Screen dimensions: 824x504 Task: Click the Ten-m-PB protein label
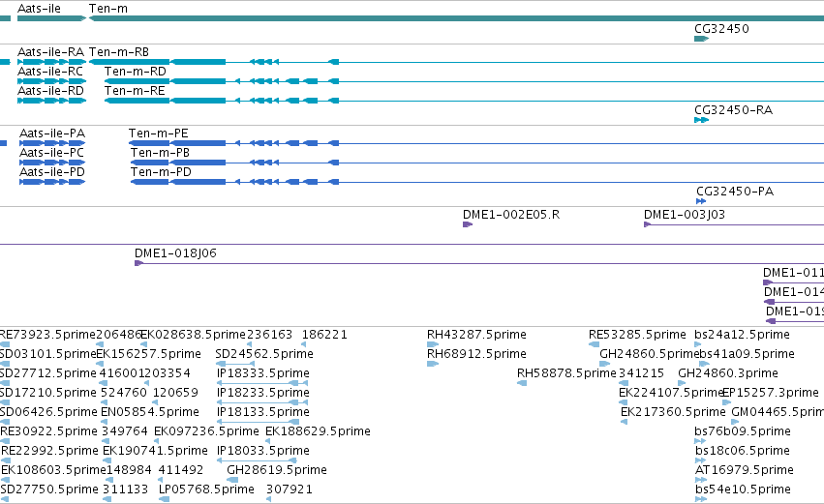160,153
